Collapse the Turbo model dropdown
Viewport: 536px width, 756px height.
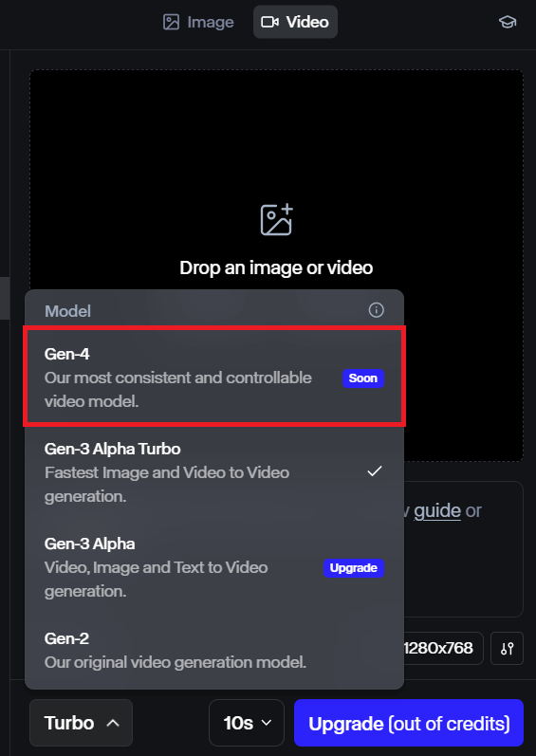click(x=81, y=723)
